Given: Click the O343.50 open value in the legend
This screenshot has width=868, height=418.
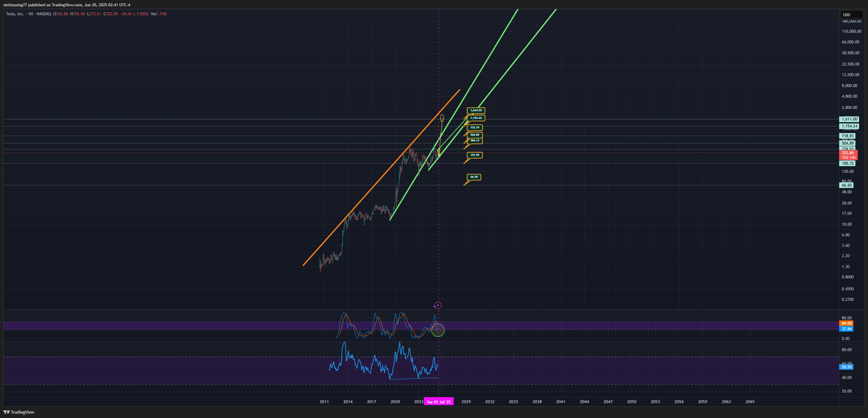Looking at the screenshot, I should (x=61, y=14).
